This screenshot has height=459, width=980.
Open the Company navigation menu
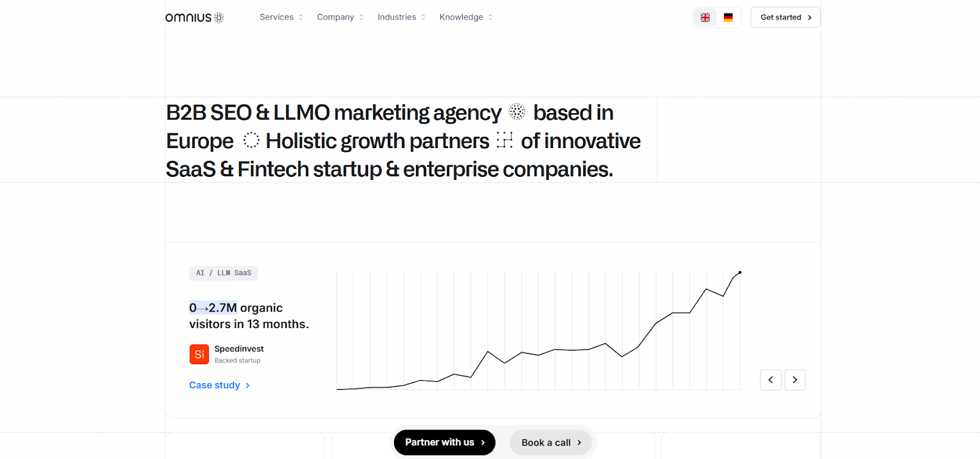(x=335, y=17)
